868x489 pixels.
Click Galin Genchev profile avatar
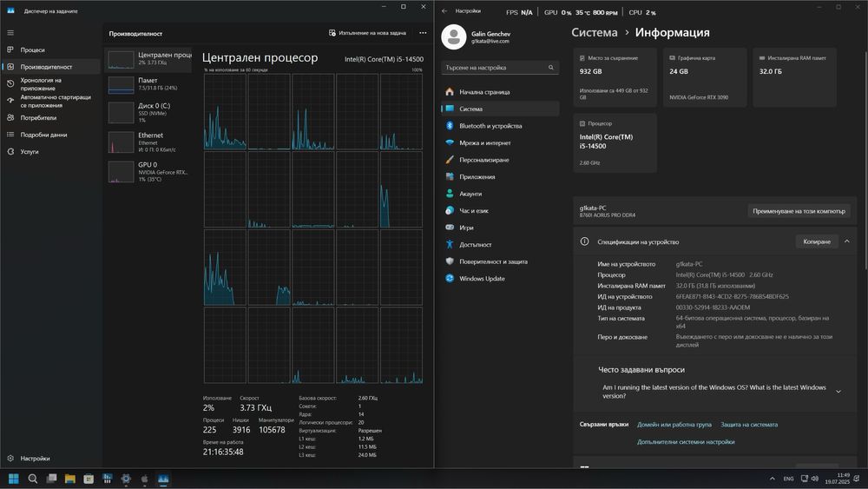pos(453,37)
